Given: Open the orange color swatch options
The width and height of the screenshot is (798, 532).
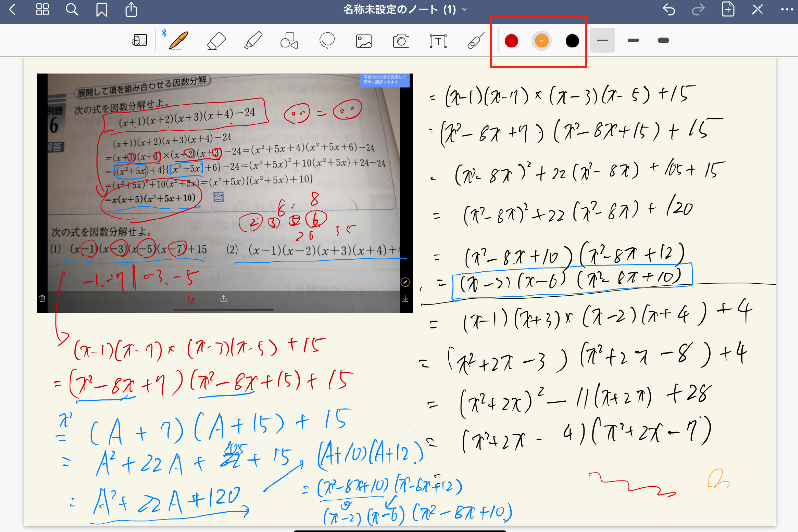Looking at the screenshot, I should tap(541, 41).
